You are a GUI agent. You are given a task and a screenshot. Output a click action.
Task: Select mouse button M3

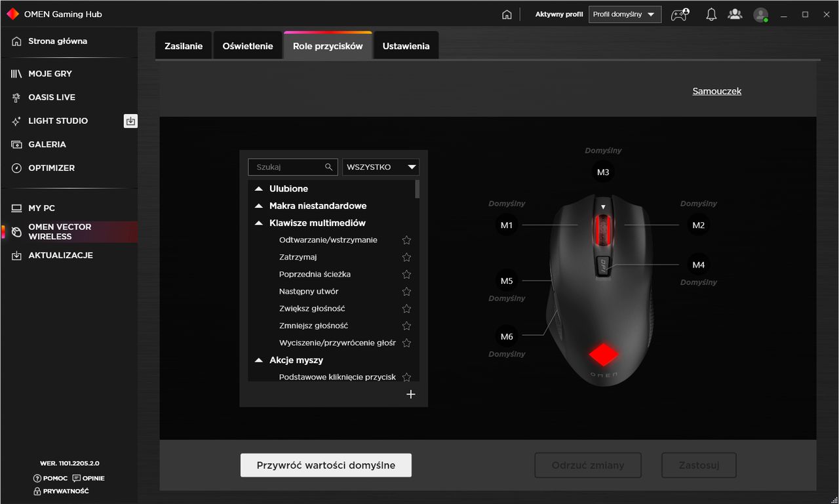tap(603, 172)
